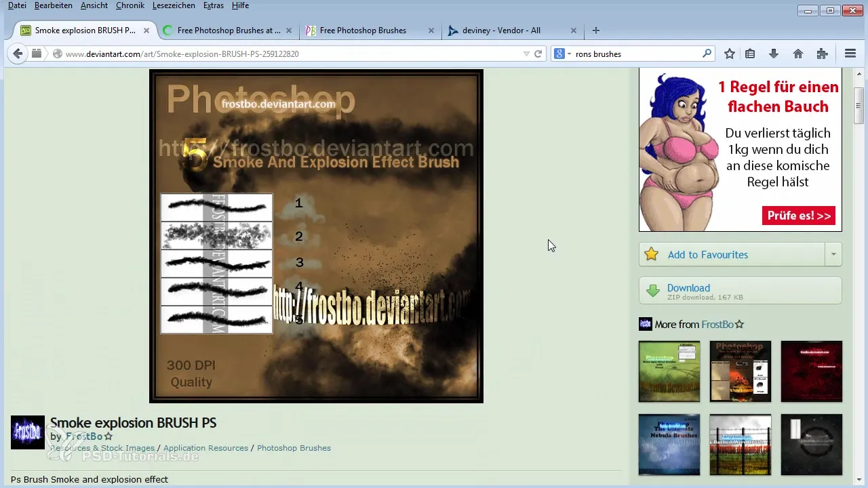
Task: Click the search magnifier icon
Action: click(707, 54)
